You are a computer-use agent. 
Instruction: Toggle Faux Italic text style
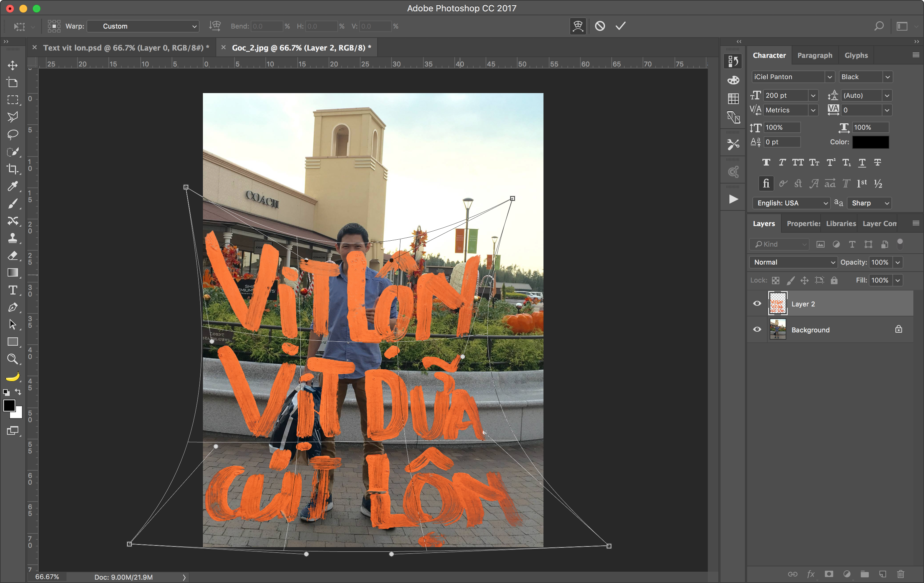782,163
